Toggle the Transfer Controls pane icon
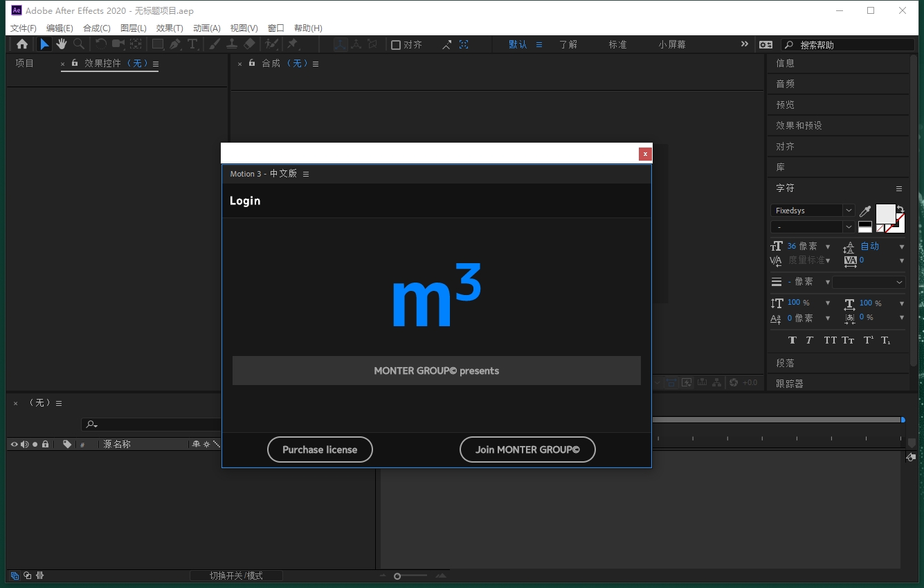Image resolution: width=924 pixels, height=588 pixels. coord(27,576)
